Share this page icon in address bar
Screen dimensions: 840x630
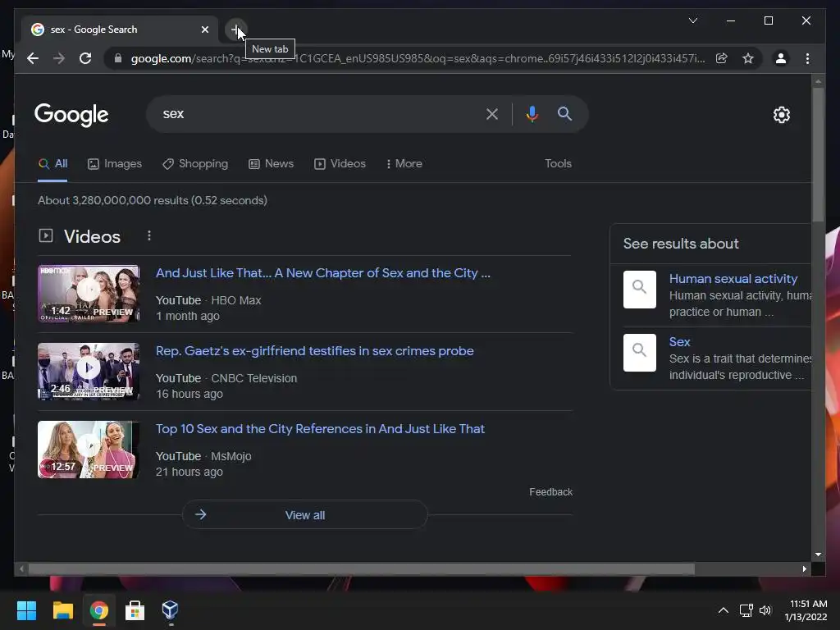(722, 58)
